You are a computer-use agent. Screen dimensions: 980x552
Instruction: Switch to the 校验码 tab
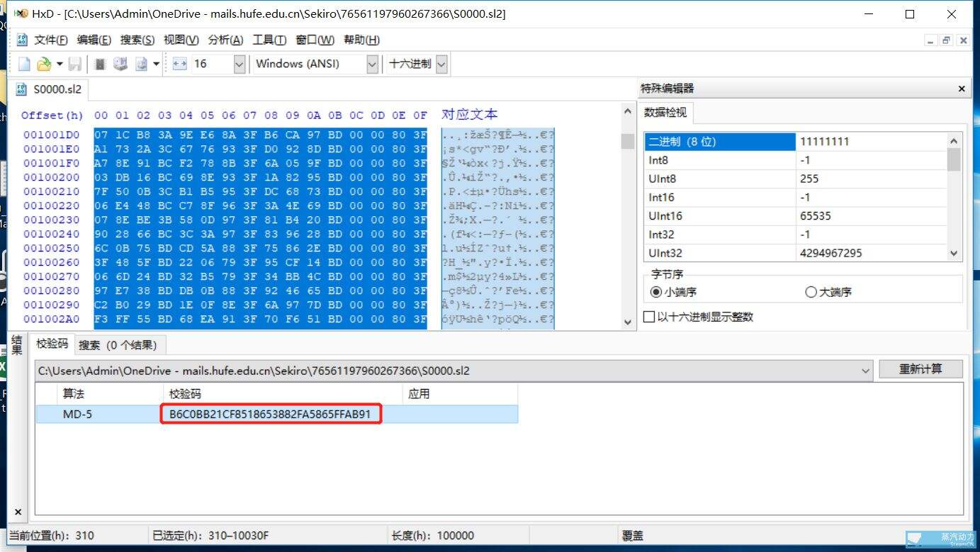52,344
